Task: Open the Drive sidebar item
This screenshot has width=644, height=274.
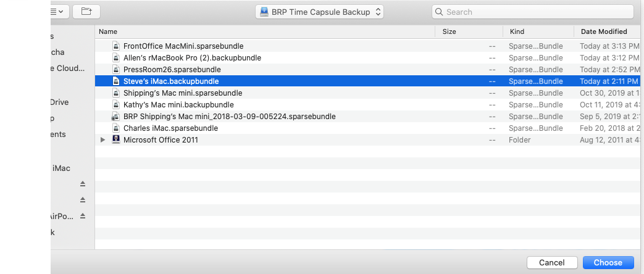Action: pyautogui.click(x=59, y=102)
